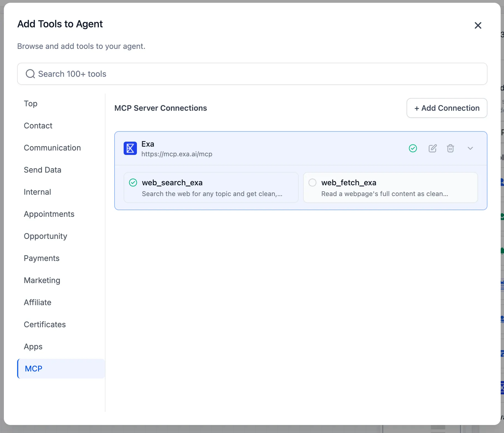Delete the Exa server connection

coord(450,149)
